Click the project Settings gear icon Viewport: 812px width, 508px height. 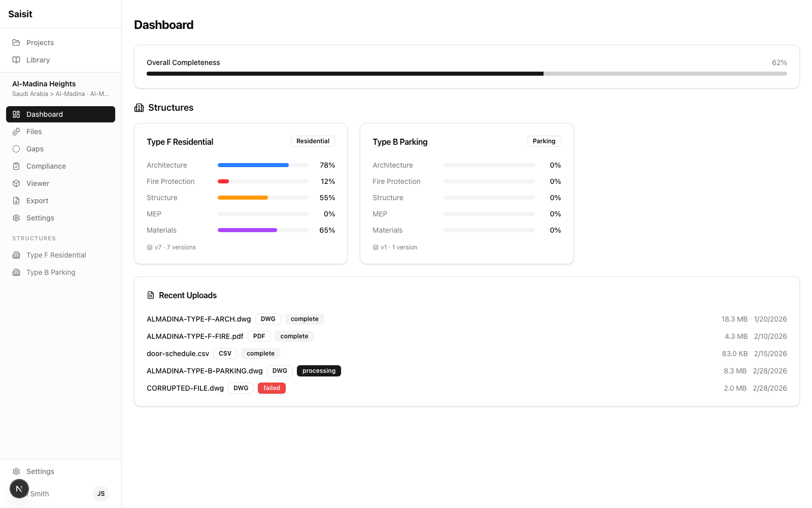(16, 218)
